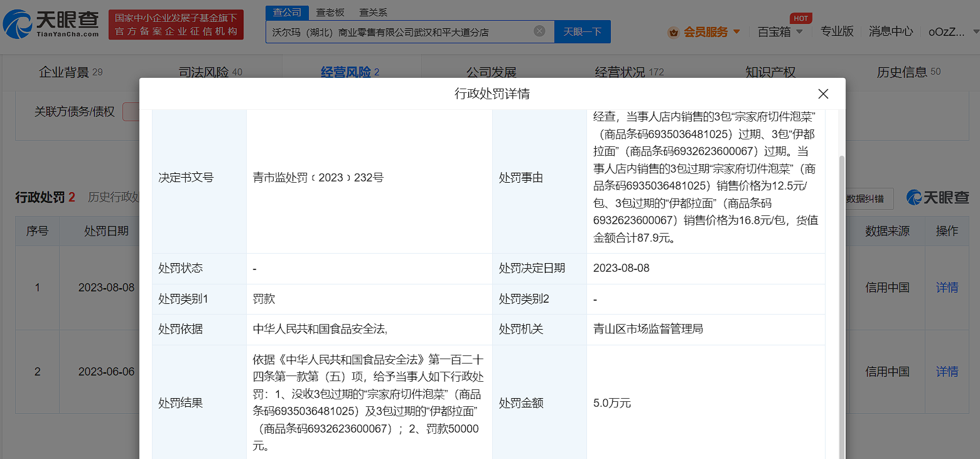Expand the 百宝箱 menu
980x459 pixels.
click(780, 32)
